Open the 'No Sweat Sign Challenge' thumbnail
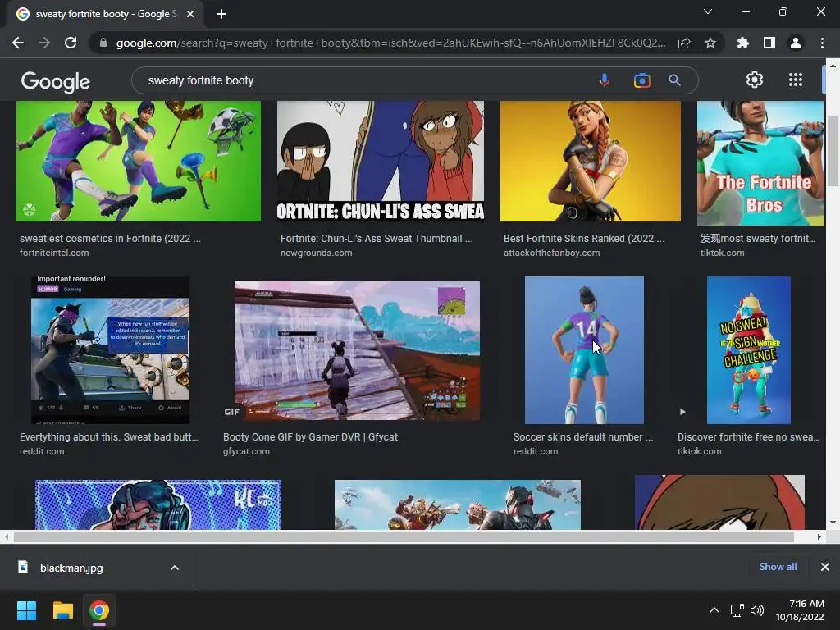The image size is (840, 630). point(748,350)
